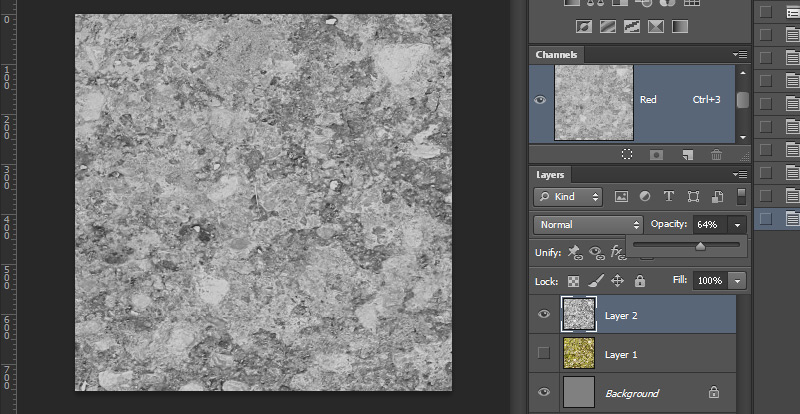Image resolution: width=800 pixels, height=414 pixels.
Task: Toggle checkbox beside the list-style dialog icon
Action: click(x=765, y=12)
